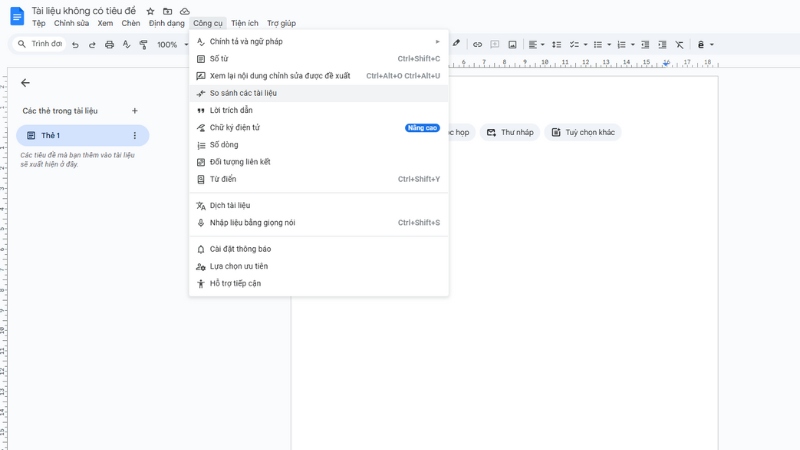Open Lựa chọn ưu tiên
The width and height of the screenshot is (800, 450).
tap(319, 266)
